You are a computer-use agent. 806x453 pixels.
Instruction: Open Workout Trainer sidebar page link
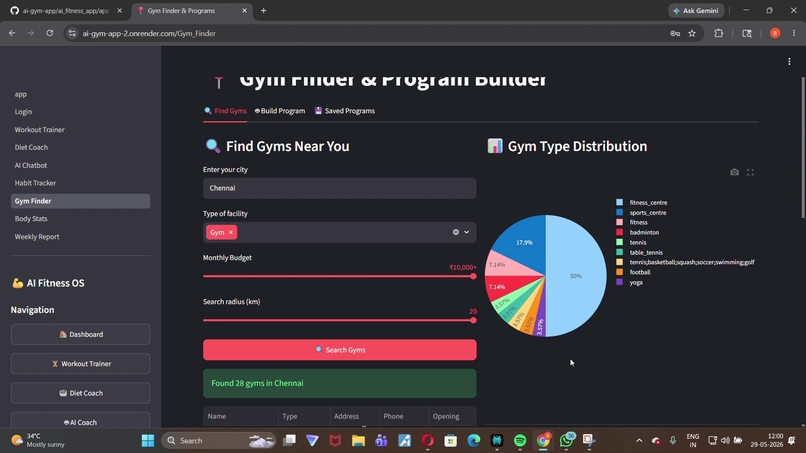click(40, 130)
